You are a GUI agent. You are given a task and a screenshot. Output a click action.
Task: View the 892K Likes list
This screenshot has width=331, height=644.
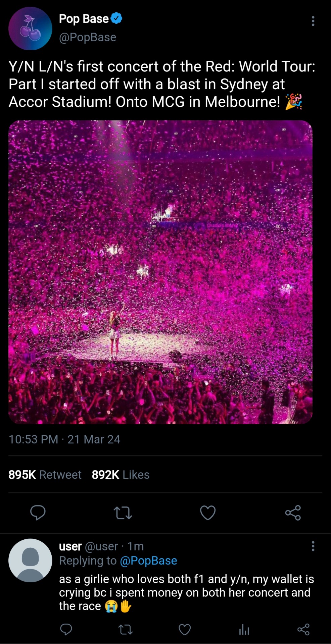121,475
